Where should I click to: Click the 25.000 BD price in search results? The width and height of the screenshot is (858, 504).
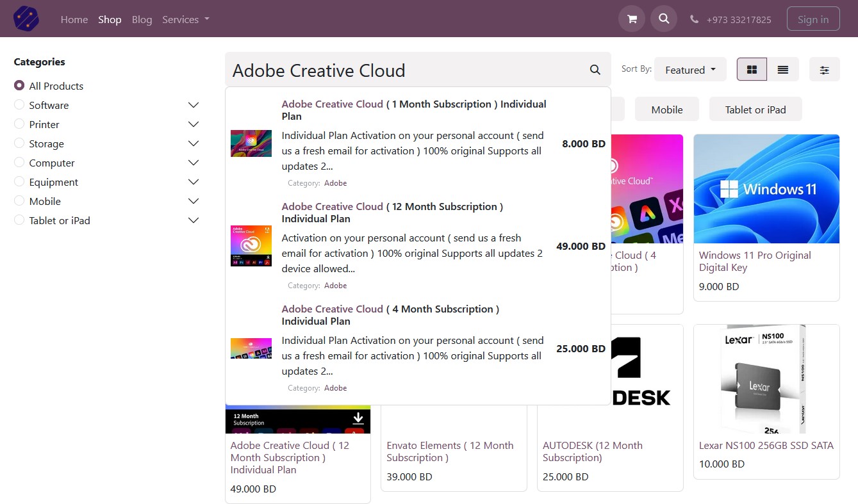pyautogui.click(x=581, y=348)
